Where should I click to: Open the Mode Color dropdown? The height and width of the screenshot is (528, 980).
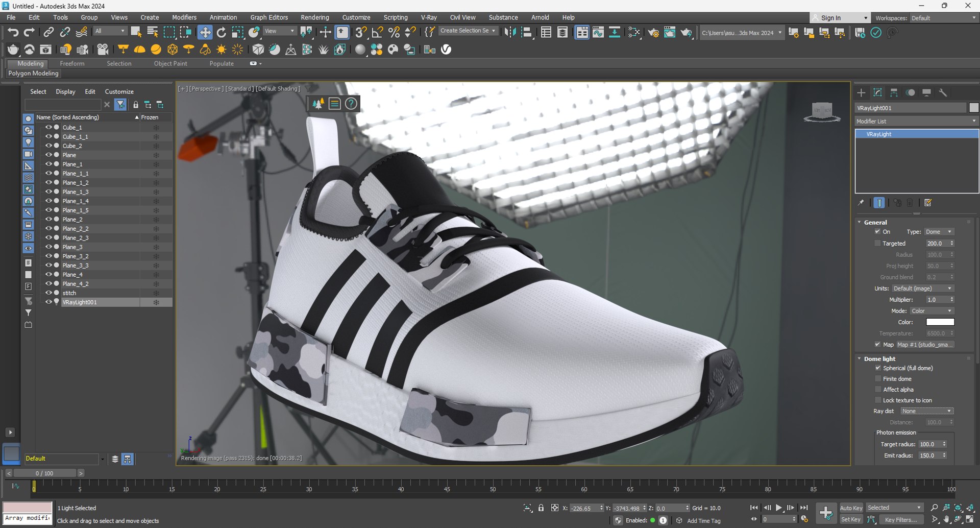(932, 311)
